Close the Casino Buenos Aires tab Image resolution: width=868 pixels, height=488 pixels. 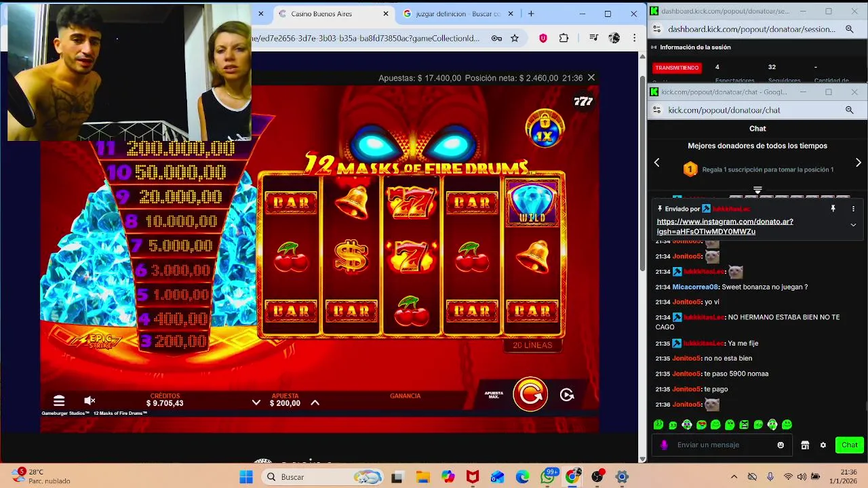point(386,14)
